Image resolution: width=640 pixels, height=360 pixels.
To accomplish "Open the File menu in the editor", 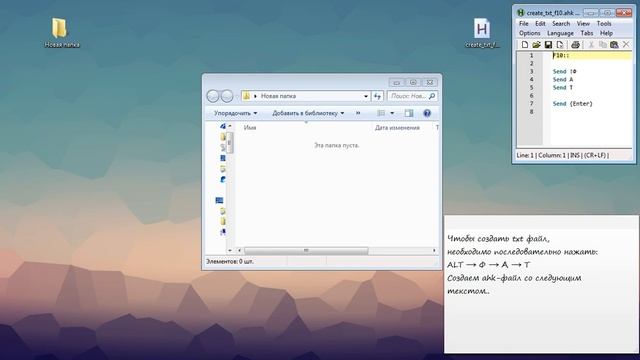I will [524, 24].
